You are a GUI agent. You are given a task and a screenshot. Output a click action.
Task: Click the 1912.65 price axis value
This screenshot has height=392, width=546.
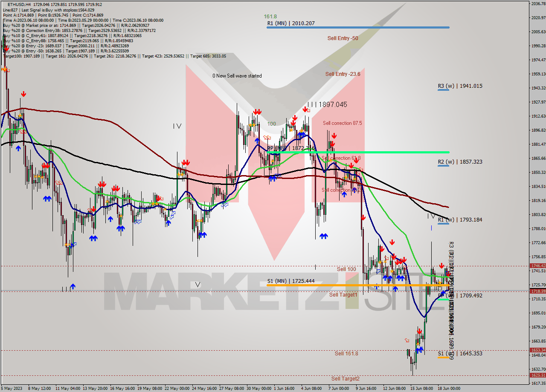[538, 116]
